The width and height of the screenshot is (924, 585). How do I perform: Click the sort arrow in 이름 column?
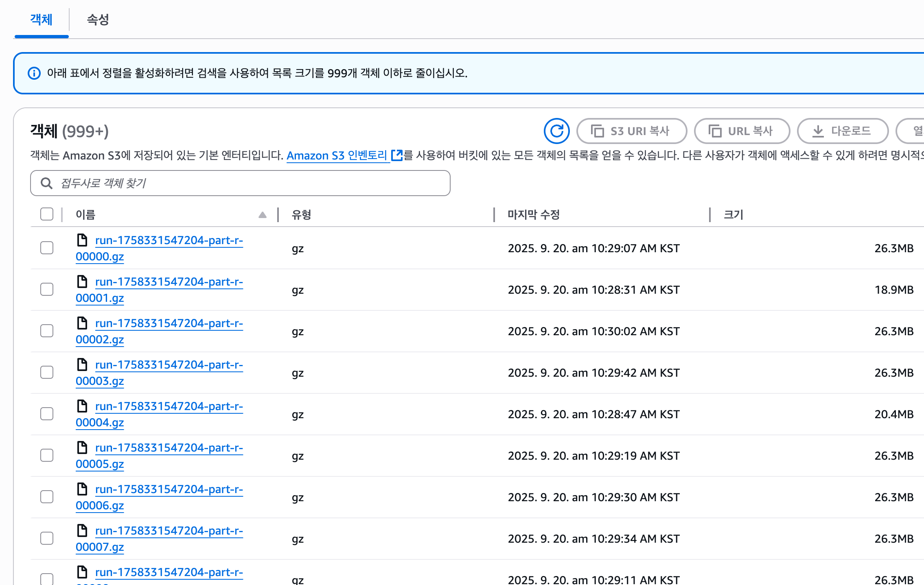pyautogui.click(x=263, y=215)
